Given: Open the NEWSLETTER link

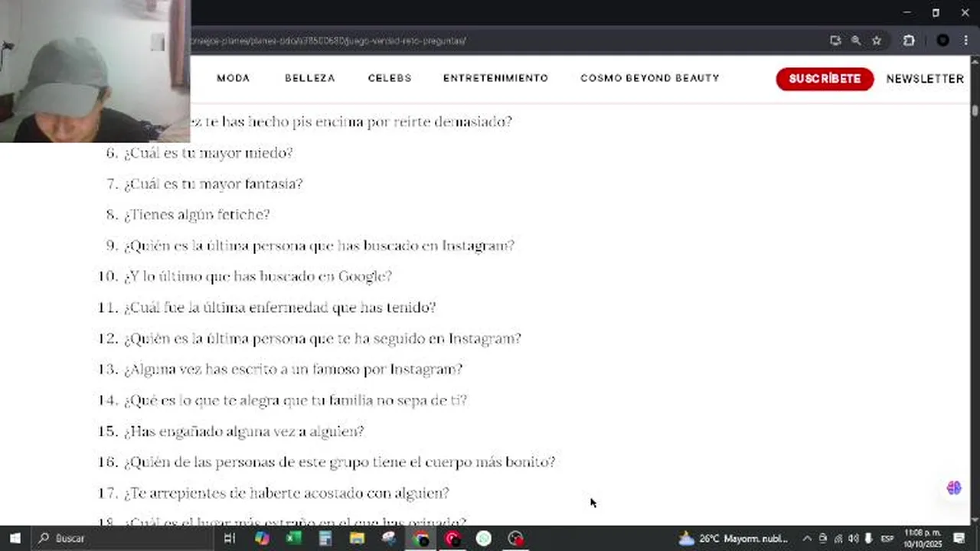Looking at the screenshot, I should [925, 79].
